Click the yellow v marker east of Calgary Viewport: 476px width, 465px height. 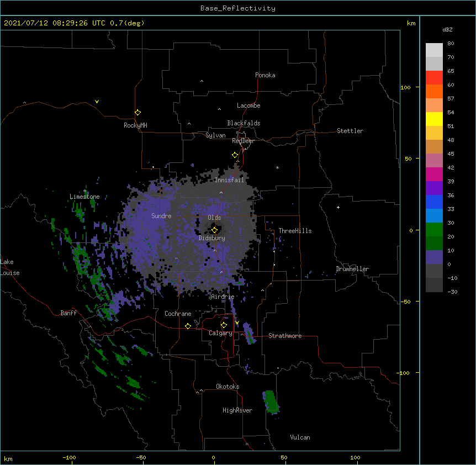click(237, 323)
